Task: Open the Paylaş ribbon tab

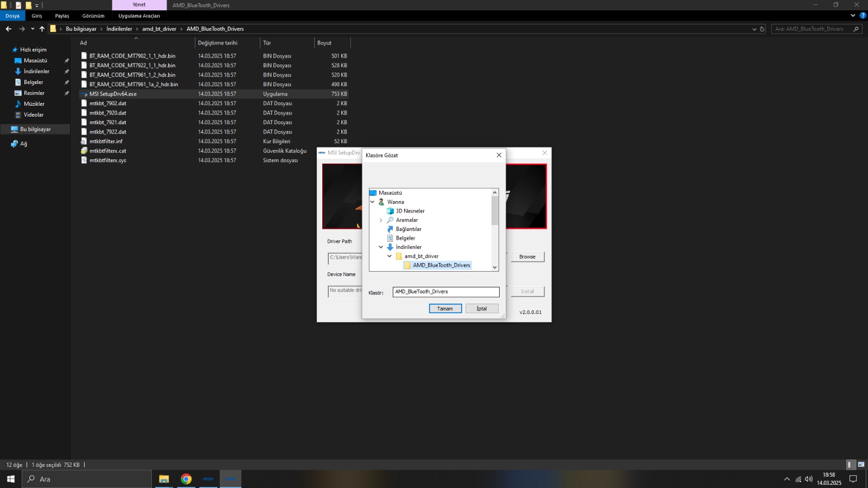Action: pyautogui.click(x=62, y=16)
